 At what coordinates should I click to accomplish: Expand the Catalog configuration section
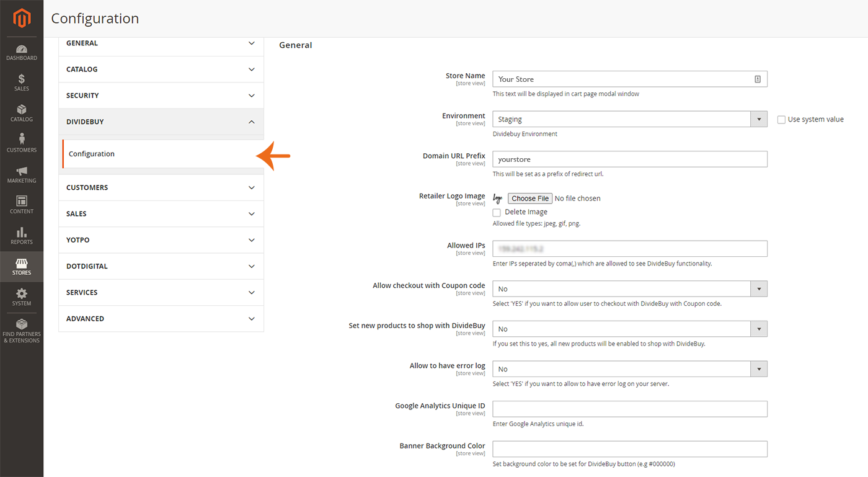tap(161, 69)
